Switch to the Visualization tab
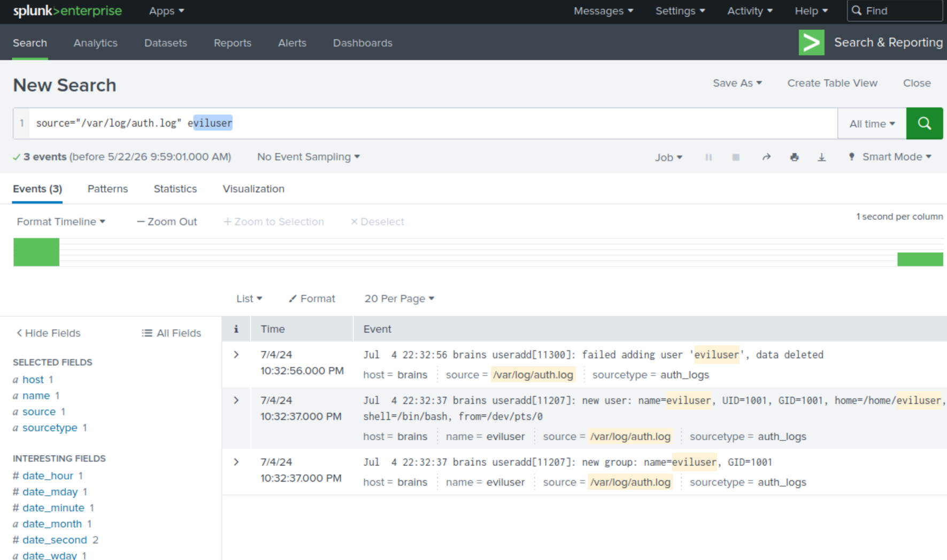Viewport: 947px width, 560px height. pos(253,189)
